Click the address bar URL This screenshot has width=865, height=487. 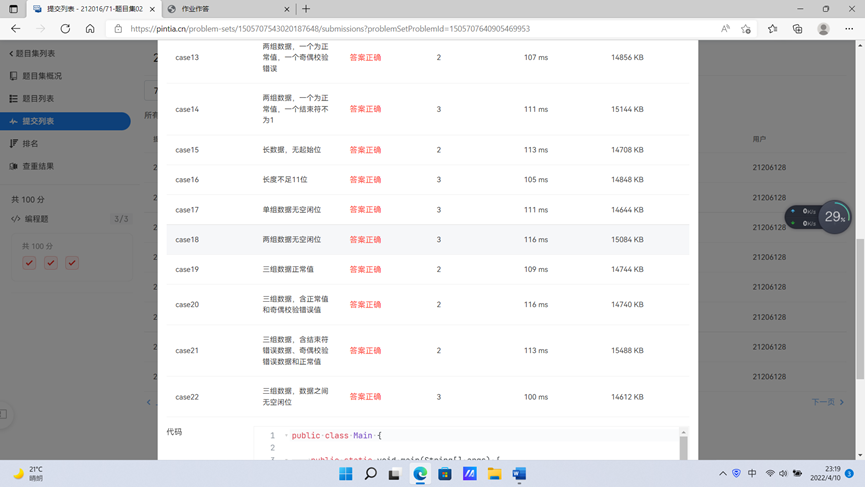[330, 29]
